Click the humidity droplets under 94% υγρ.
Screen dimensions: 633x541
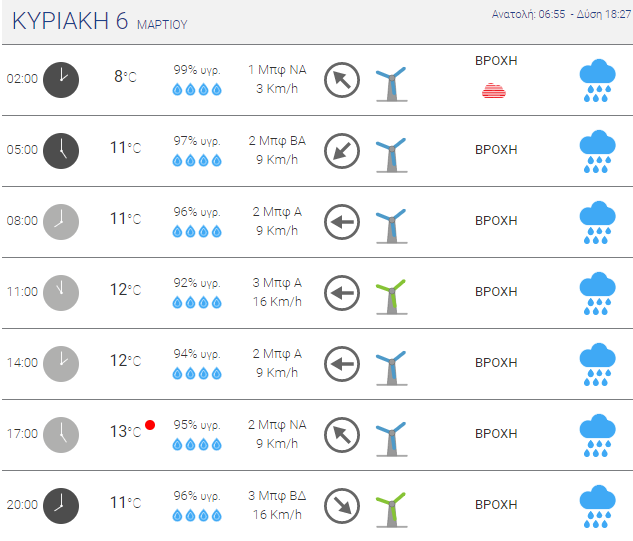[x=197, y=373]
